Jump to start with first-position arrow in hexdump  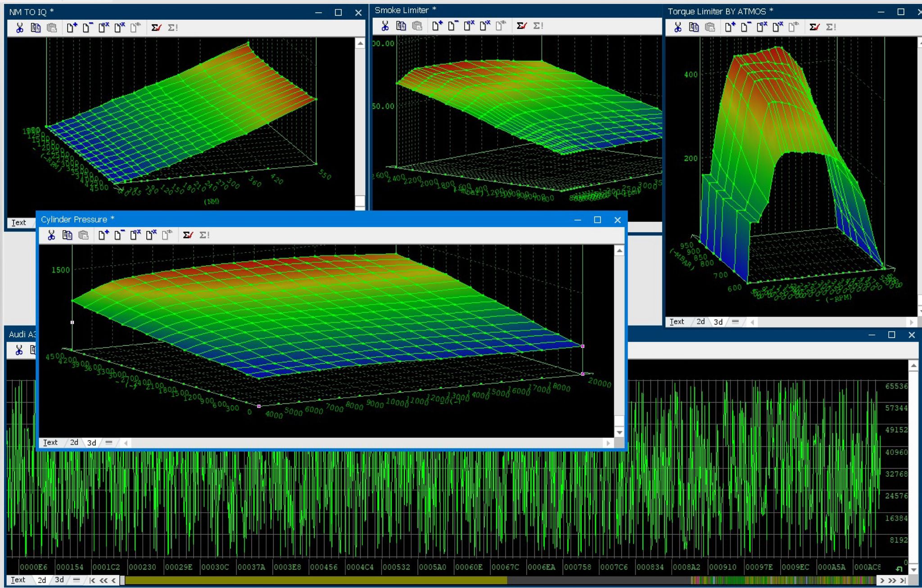[x=92, y=580]
